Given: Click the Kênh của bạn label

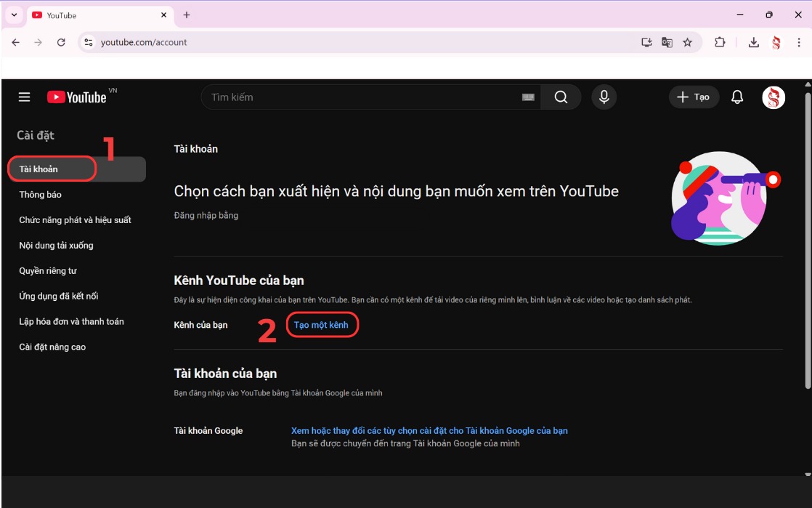Looking at the screenshot, I should coord(201,325).
